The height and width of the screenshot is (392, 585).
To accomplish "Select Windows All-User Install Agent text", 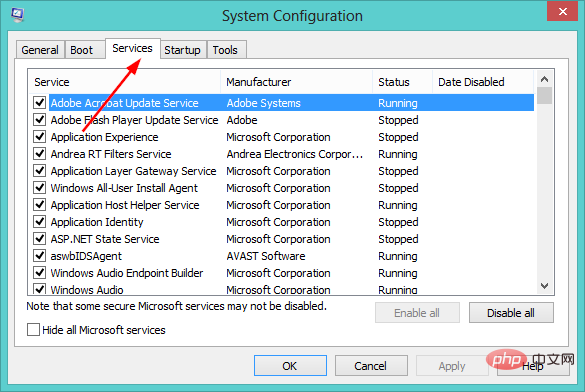I will 124,188.
